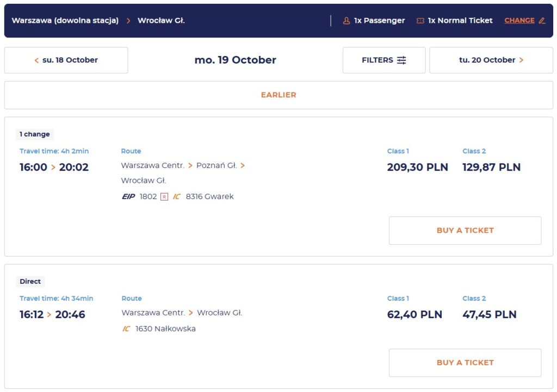
Task: Click the IC logo beside 1630 Nałkowska
Action: (126, 329)
